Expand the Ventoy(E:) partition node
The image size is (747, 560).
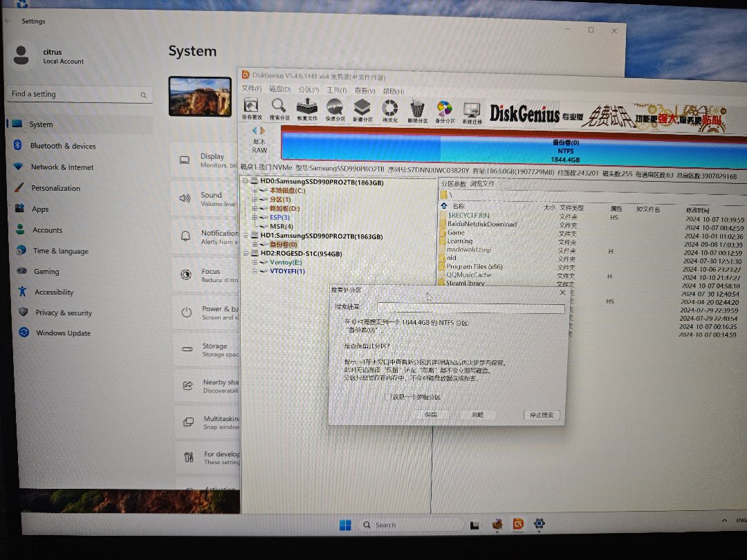[x=255, y=263]
